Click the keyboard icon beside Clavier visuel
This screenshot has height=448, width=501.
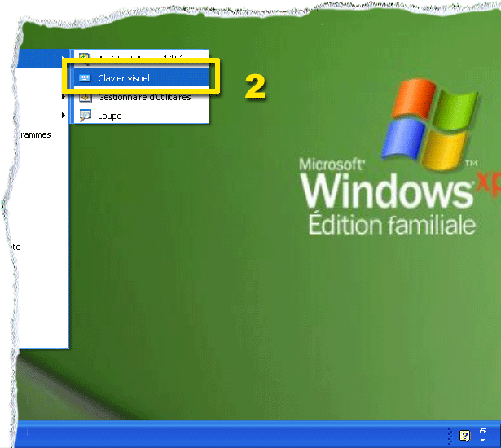click(x=85, y=78)
